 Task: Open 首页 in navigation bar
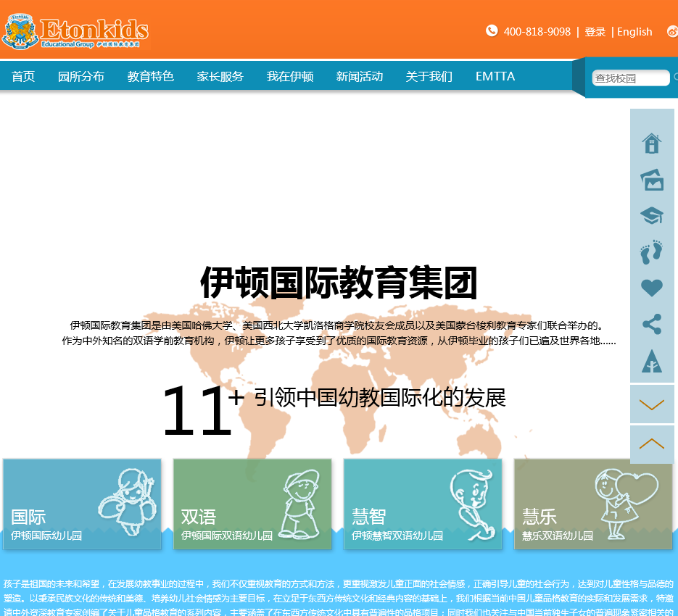23,77
